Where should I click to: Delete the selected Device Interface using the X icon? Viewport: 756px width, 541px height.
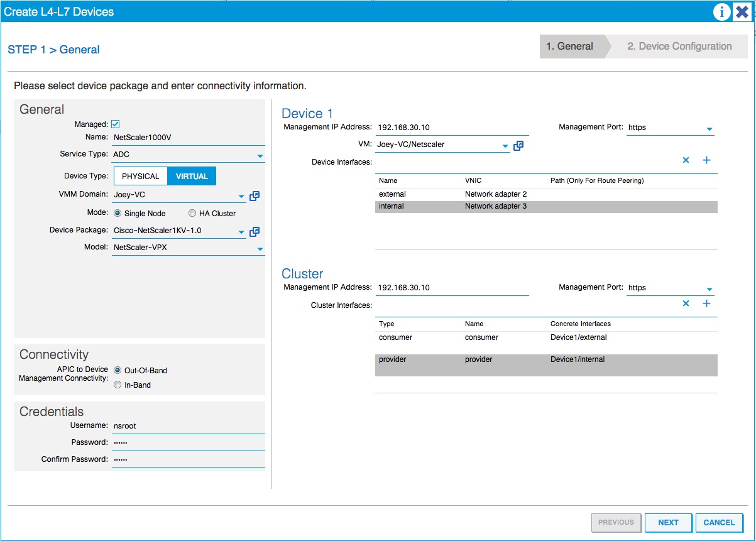click(686, 160)
